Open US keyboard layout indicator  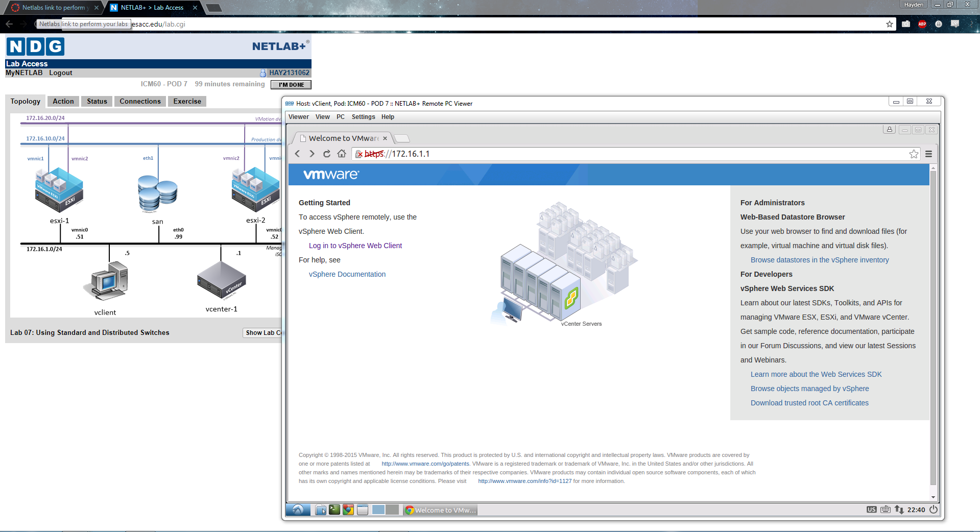tap(871, 510)
